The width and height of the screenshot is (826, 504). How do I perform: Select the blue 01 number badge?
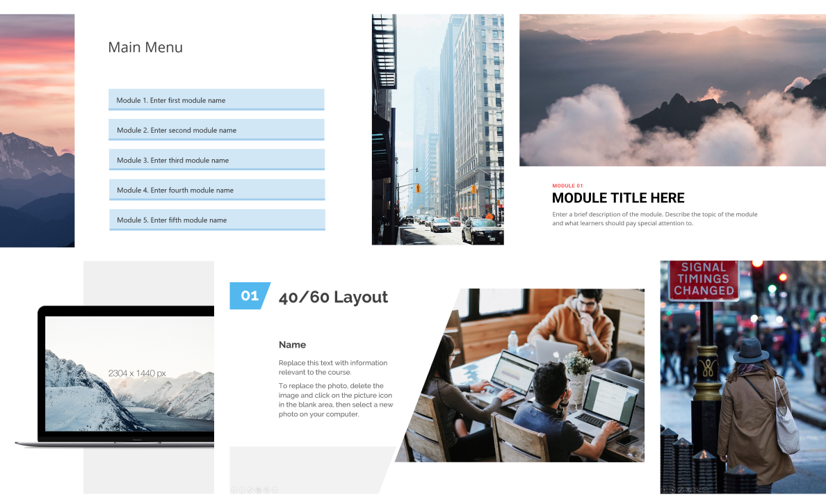[249, 296]
